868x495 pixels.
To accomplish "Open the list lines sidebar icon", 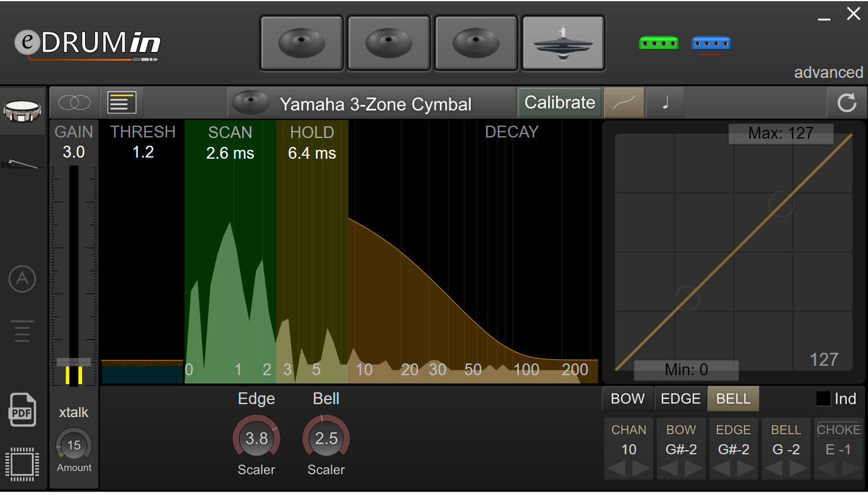I will pos(22,331).
